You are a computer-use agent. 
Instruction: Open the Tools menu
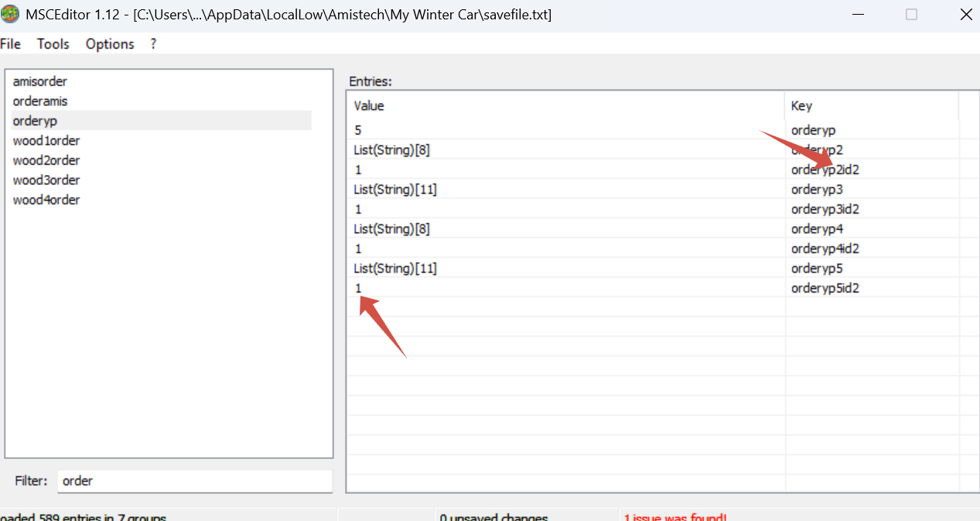(53, 44)
